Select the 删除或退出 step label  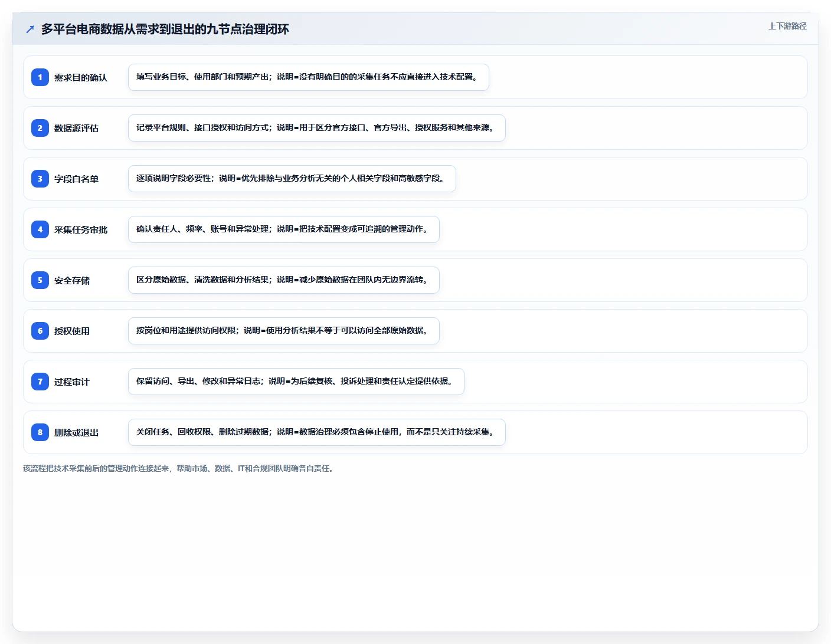tap(76, 432)
